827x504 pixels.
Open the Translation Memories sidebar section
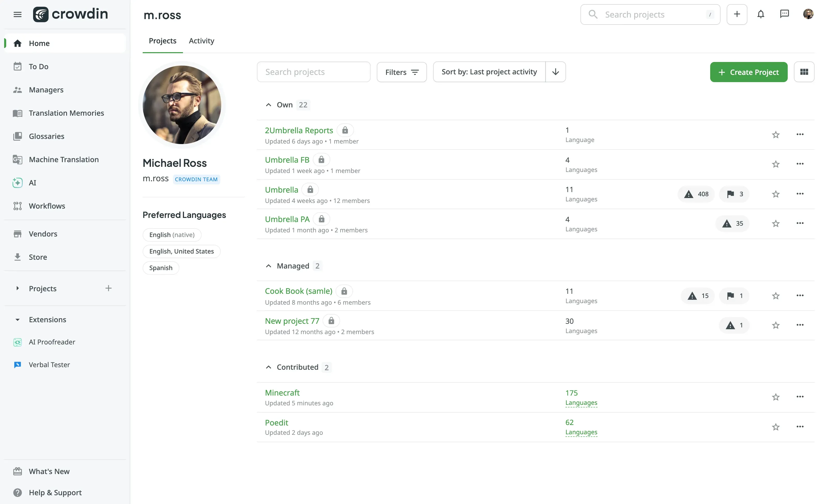pyautogui.click(x=66, y=113)
